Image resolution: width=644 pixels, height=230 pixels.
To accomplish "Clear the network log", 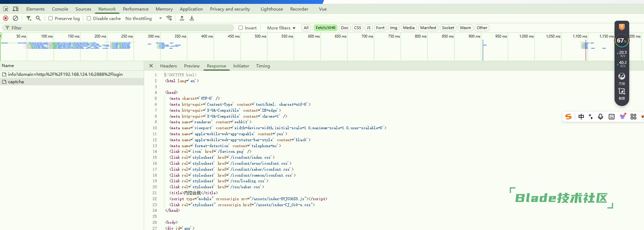I will click(15, 18).
